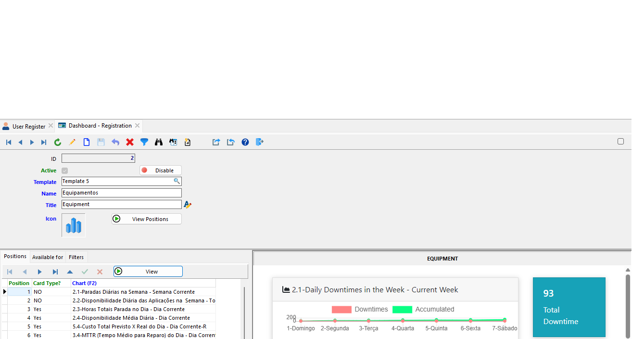The width and height of the screenshot is (644, 339).
Task: Click the Exit door icon on the toolbar
Action: tap(260, 142)
